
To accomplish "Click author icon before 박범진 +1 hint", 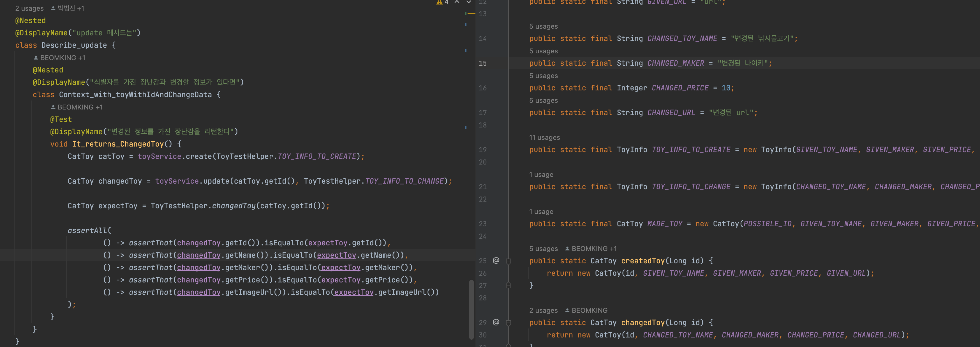I will [x=53, y=8].
